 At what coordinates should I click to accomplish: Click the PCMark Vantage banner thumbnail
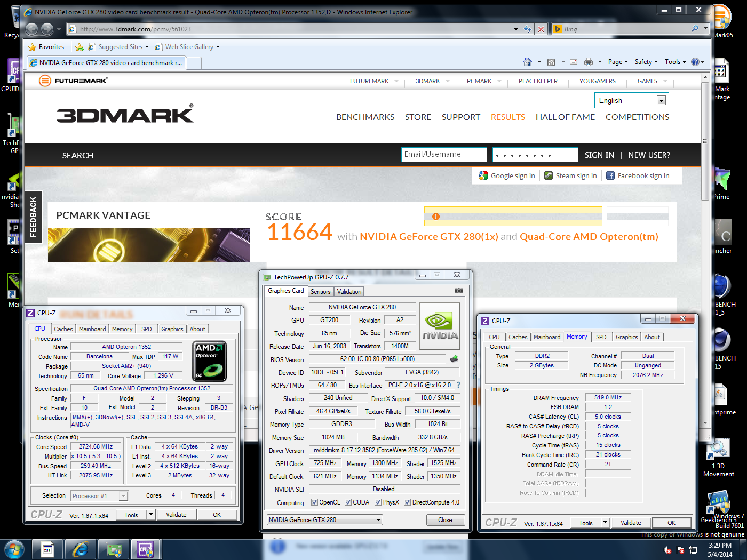coord(149,245)
